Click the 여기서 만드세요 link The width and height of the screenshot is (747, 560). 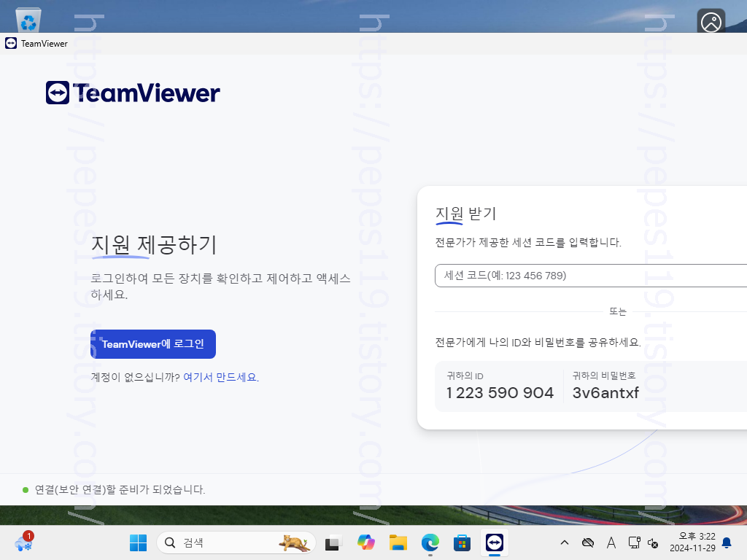pyautogui.click(x=221, y=377)
